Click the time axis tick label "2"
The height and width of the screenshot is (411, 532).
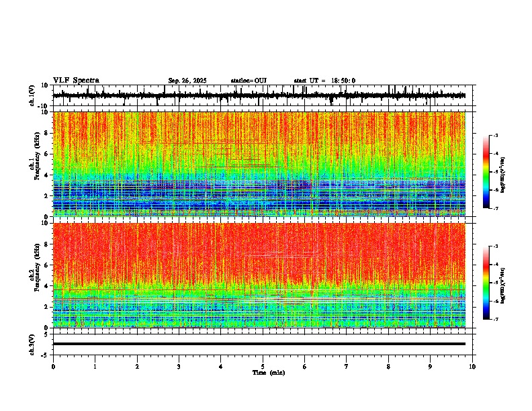click(137, 367)
